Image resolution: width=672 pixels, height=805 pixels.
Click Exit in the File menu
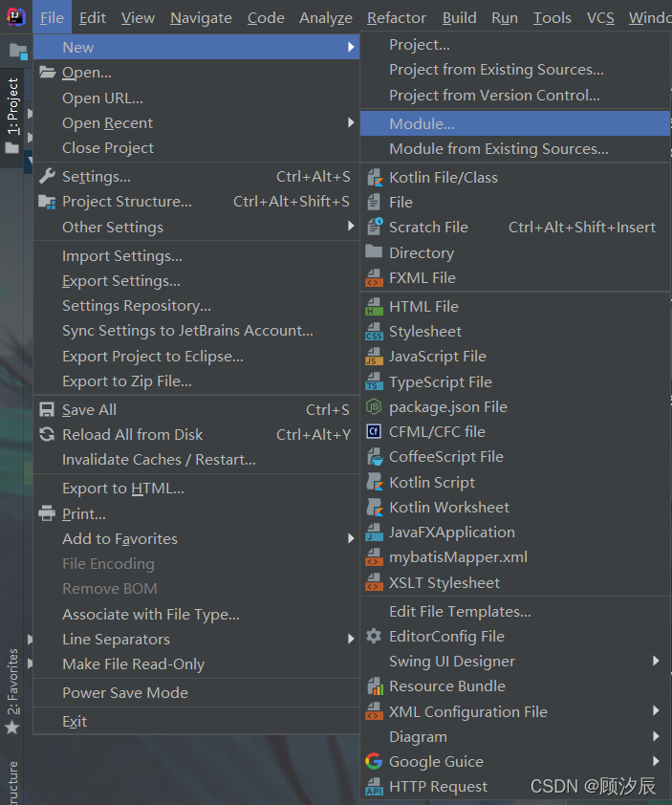click(x=196, y=721)
